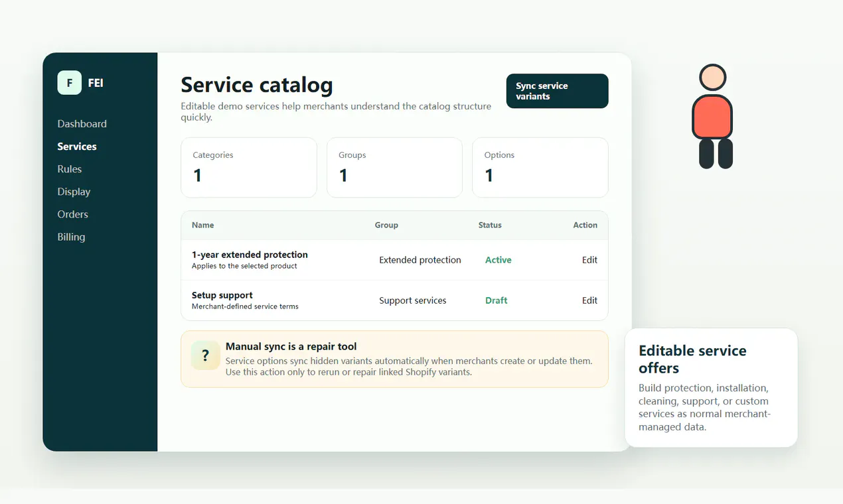This screenshot has height=504, width=843.
Task: Click the 'Service catalog' page heading
Action: pyautogui.click(x=257, y=85)
